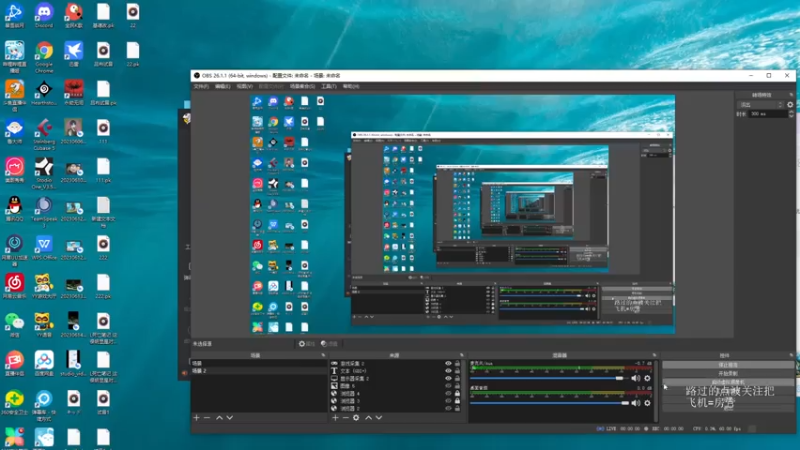The width and height of the screenshot is (800, 450).
Task: Open the scene transition type dropdown
Action: pyautogui.click(x=760, y=105)
